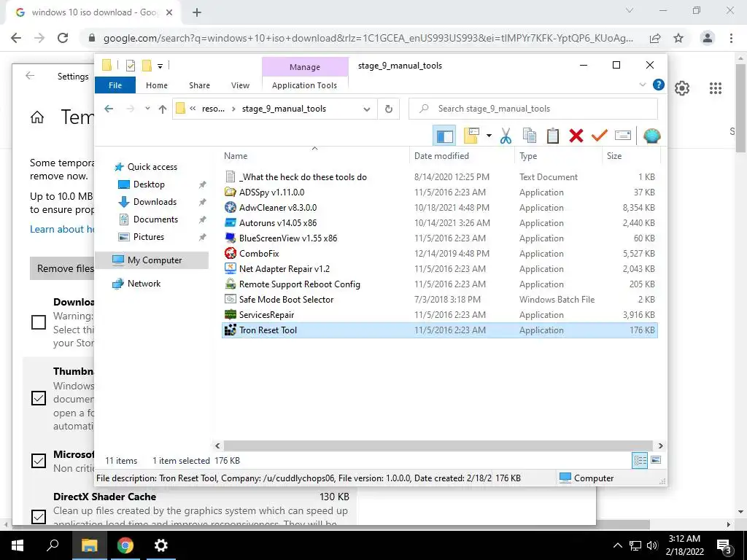Open Google search settings gear
Image resolution: width=747 pixels, height=560 pixels.
[x=682, y=88]
